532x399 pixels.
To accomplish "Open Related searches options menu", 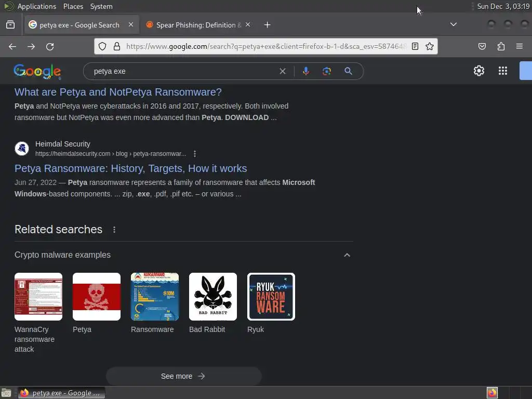I will pyautogui.click(x=114, y=230).
